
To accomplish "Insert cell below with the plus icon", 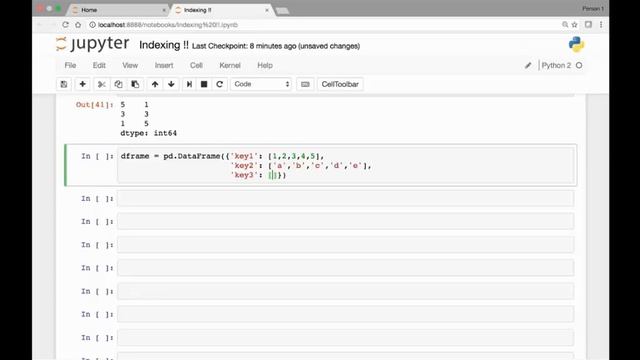I will point(82,84).
